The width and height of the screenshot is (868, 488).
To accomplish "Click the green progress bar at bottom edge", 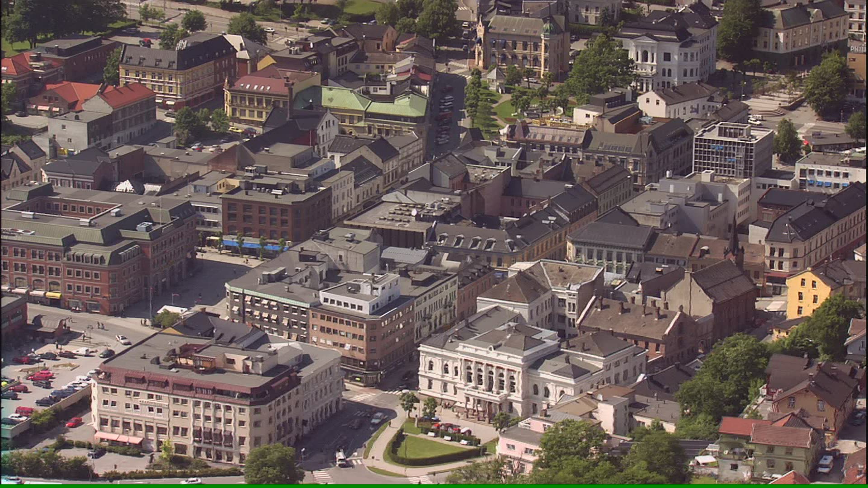I will (x=434, y=486).
